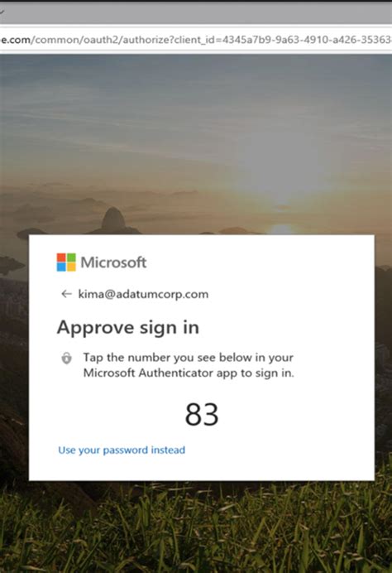Open the Use your password instead link
This screenshot has height=573, width=392.
pos(122,450)
